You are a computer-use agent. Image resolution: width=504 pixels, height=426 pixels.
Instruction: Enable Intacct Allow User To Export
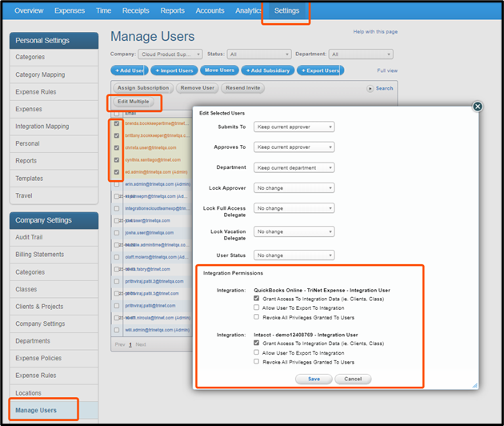pos(257,352)
